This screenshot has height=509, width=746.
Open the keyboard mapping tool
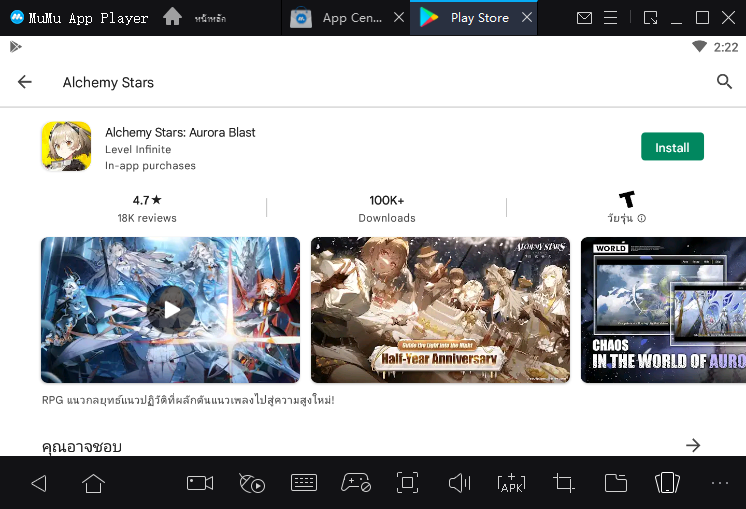(304, 484)
